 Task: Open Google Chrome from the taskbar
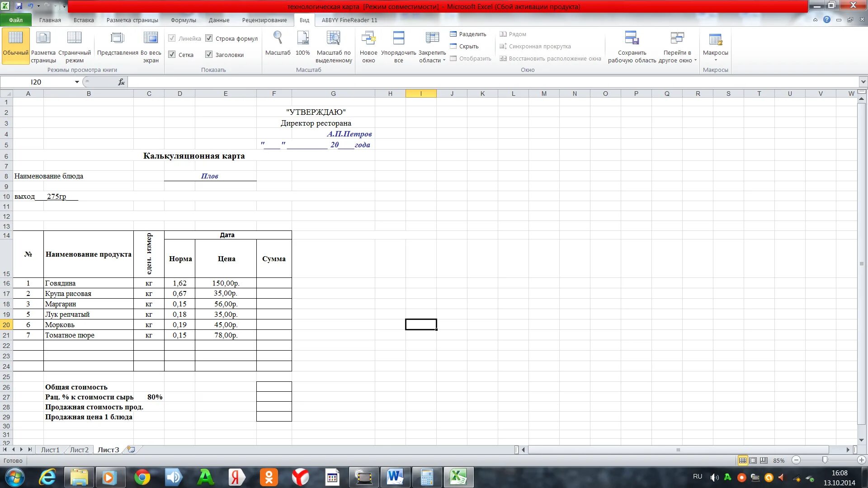pos(142,477)
